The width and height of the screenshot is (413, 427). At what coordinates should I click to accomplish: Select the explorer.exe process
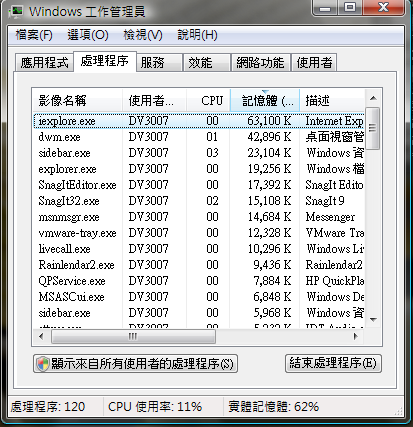click(199, 169)
